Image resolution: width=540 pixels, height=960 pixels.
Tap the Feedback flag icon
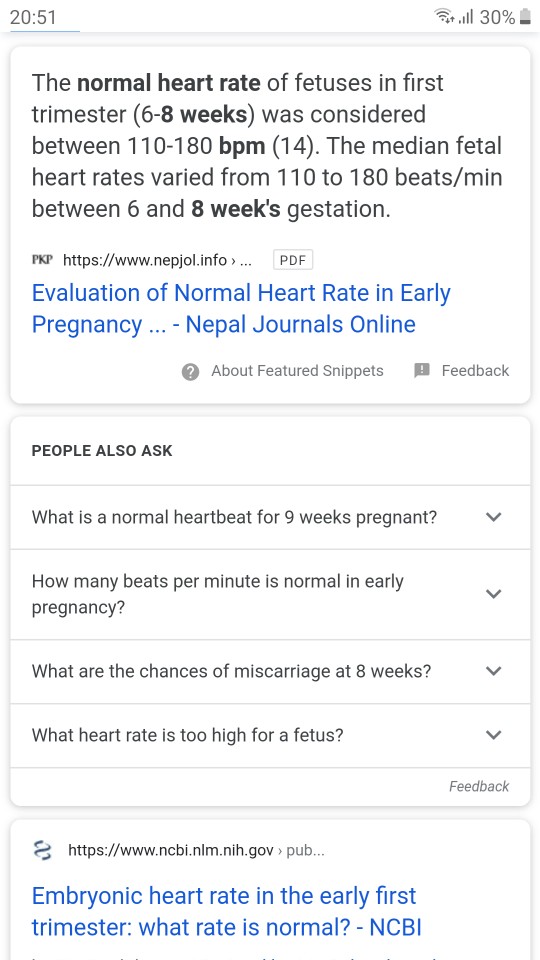(422, 370)
